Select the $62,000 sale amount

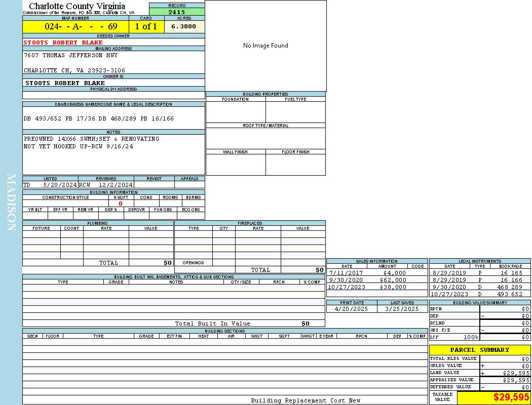click(393, 280)
